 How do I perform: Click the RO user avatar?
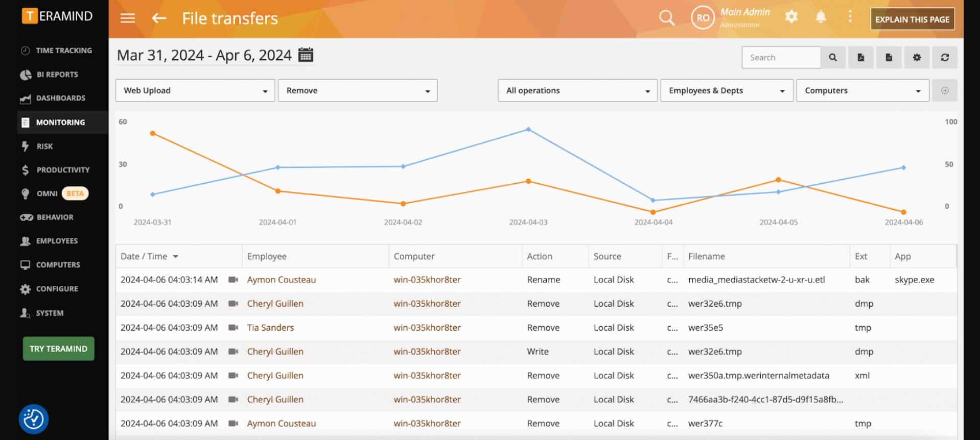(x=703, y=18)
